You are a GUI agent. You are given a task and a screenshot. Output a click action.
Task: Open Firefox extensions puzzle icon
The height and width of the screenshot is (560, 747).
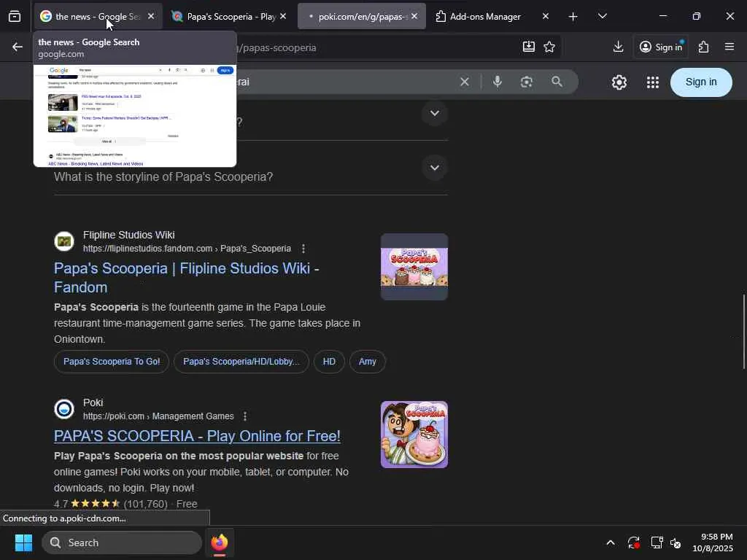(704, 47)
